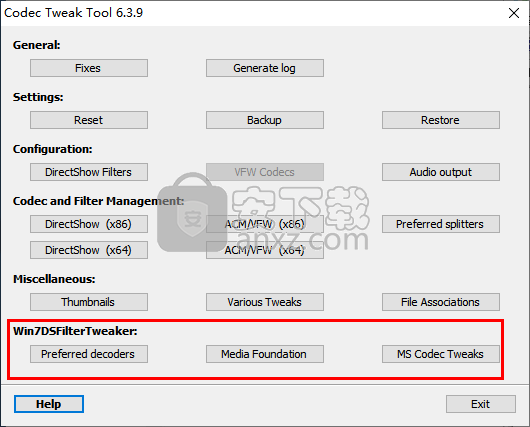Viewport: 530px width, 427px height.
Task: Exit the Codec Tweak Tool
Action: point(481,404)
